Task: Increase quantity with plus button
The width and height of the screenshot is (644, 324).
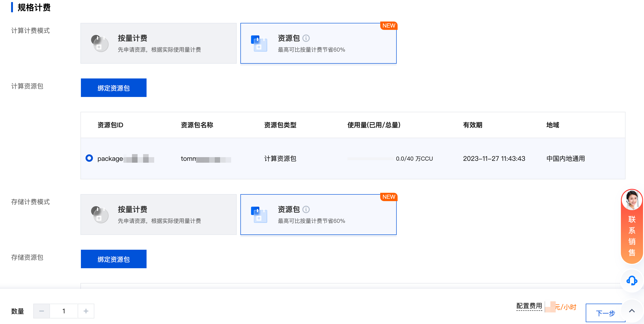Action: (x=86, y=311)
